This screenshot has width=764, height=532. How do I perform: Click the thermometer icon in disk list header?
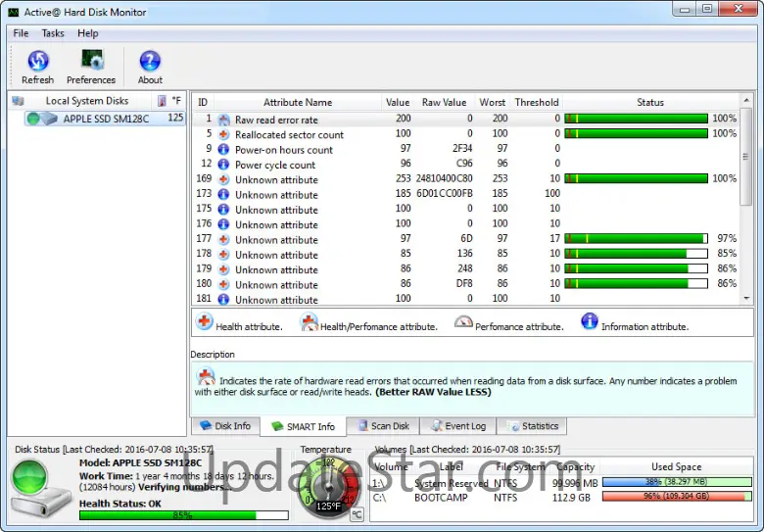click(x=163, y=101)
